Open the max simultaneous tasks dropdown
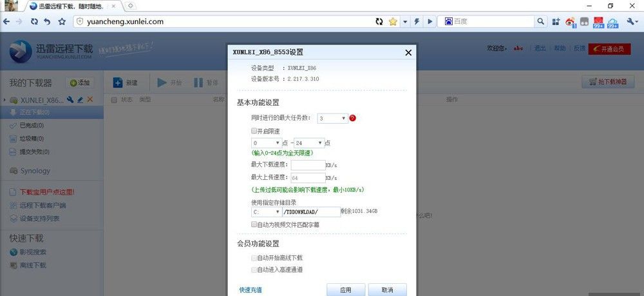This screenshot has height=296, width=644. pyautogui.click(x=333, y=118)
